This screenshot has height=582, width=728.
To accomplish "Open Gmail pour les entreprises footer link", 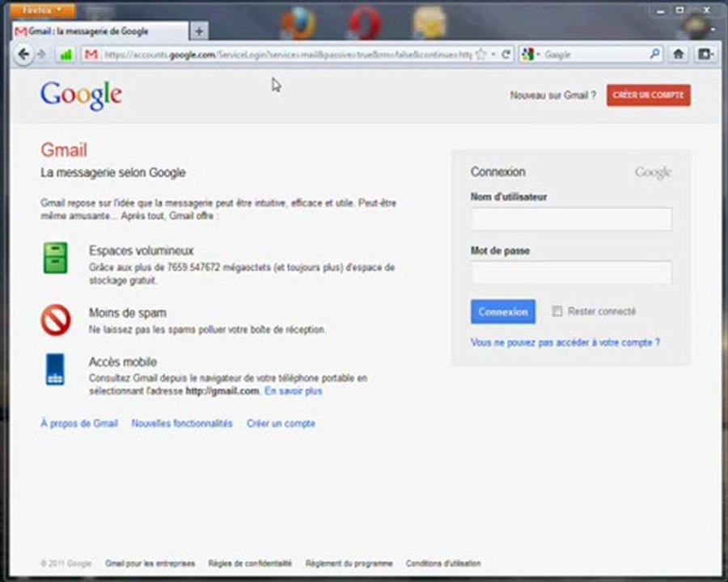I will point(150,563).
